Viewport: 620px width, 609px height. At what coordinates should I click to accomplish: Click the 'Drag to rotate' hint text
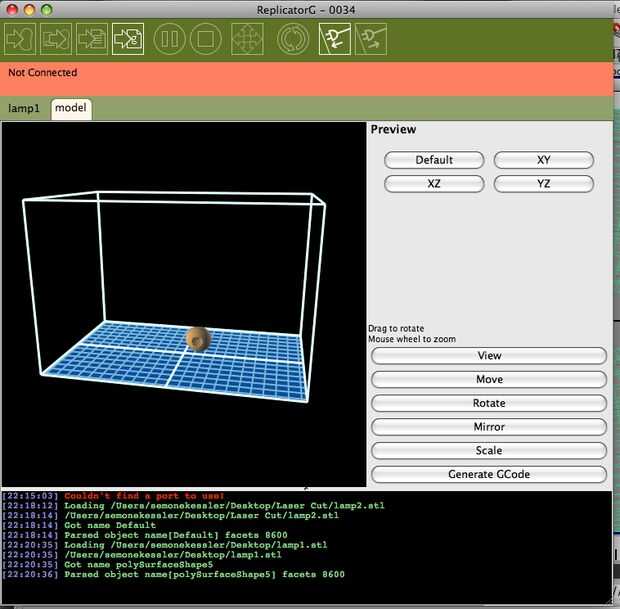(x=396, y=329)
